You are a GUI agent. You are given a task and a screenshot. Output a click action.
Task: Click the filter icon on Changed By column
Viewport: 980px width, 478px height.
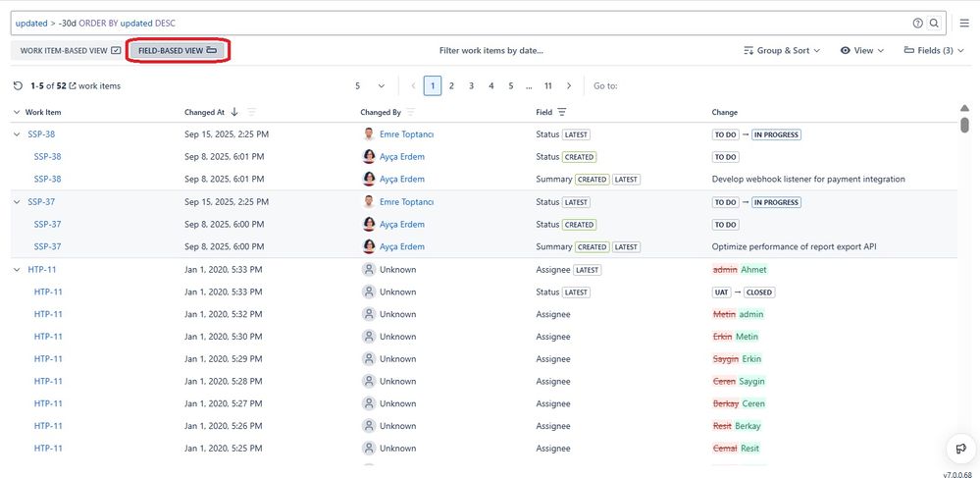(x=410, y=112)
